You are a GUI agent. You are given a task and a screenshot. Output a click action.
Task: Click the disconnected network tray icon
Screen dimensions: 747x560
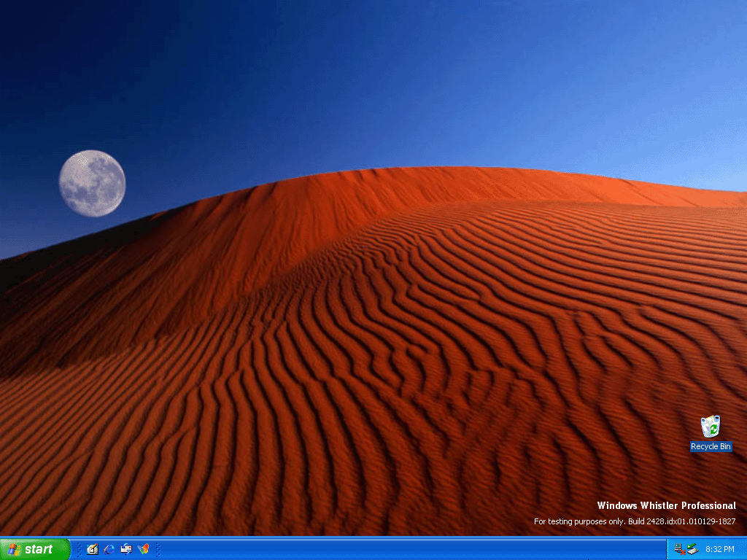pyautogui.click(x=680, y=549)
